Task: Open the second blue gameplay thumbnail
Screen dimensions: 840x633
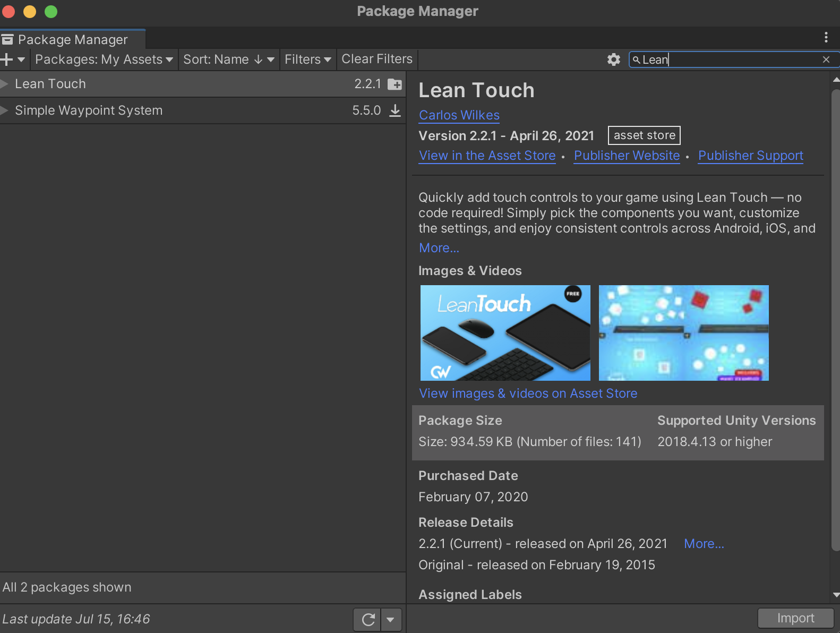Action: pyautogui.click(x=683, y=333)
